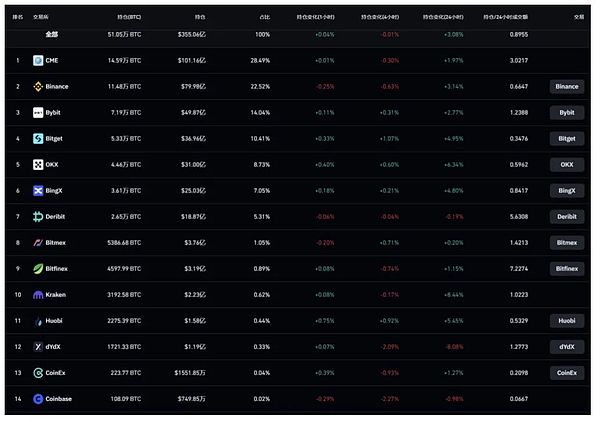The height and width of the screenshot is (422, 600).
Task: Click the OKX checkered logo icon
Action: click(38, 165)
